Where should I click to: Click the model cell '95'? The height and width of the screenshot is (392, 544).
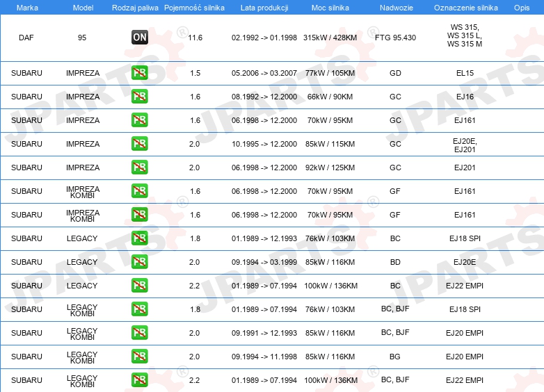pyautogui.click(x=82, y=38)
